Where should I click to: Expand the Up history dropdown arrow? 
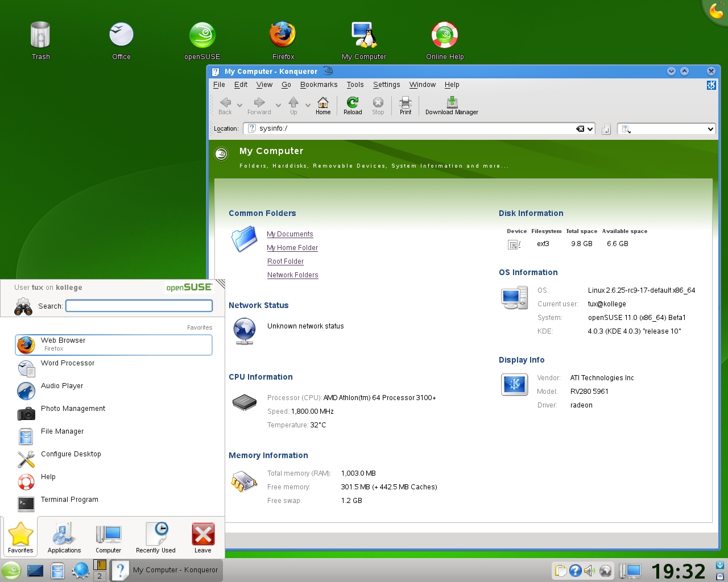(x=308, y=105)
